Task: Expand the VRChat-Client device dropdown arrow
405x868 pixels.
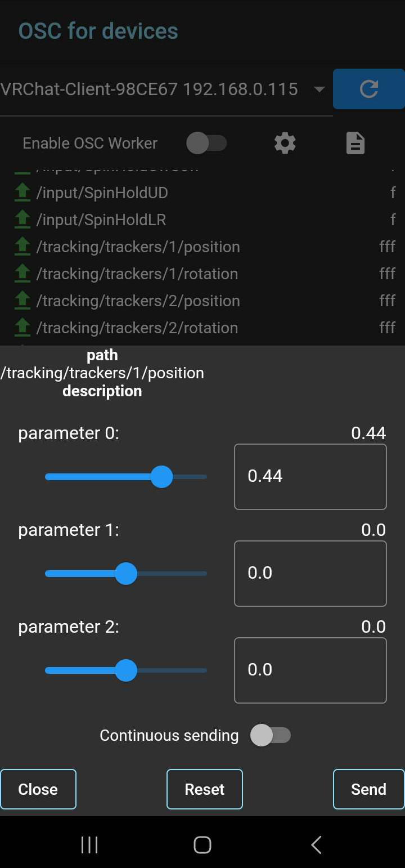Action: (x=319, y=90)
